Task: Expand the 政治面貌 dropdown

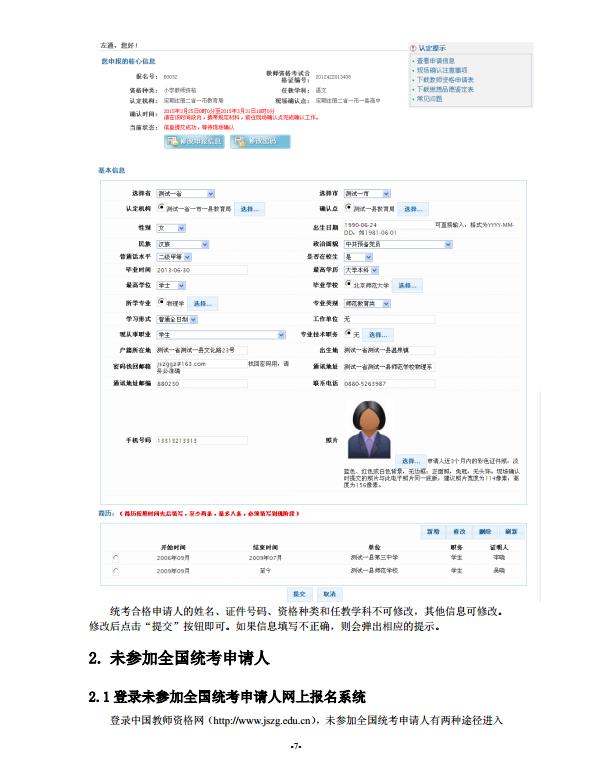Action: click(x=398, y=244)
